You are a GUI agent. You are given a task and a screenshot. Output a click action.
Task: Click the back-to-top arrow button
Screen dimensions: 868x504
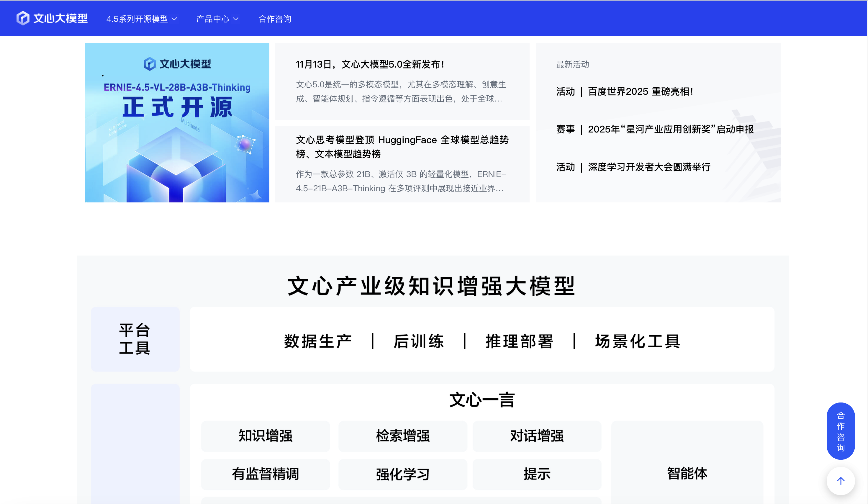841,481
